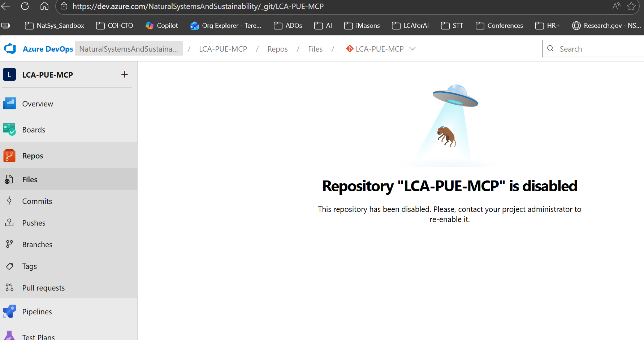The image size is (644, 340).
Task: Open the ADOs bookmarks folder
Action: coord(288,26)
